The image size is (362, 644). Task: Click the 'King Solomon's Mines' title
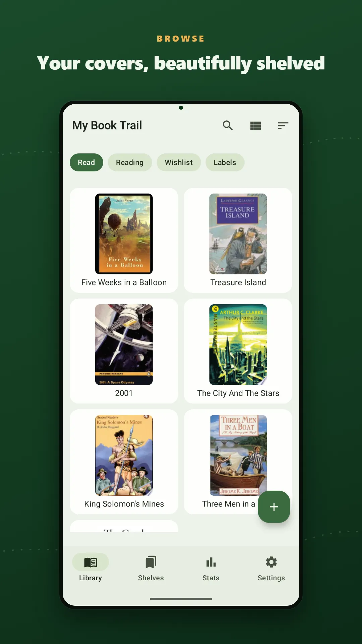click(124, 504)
